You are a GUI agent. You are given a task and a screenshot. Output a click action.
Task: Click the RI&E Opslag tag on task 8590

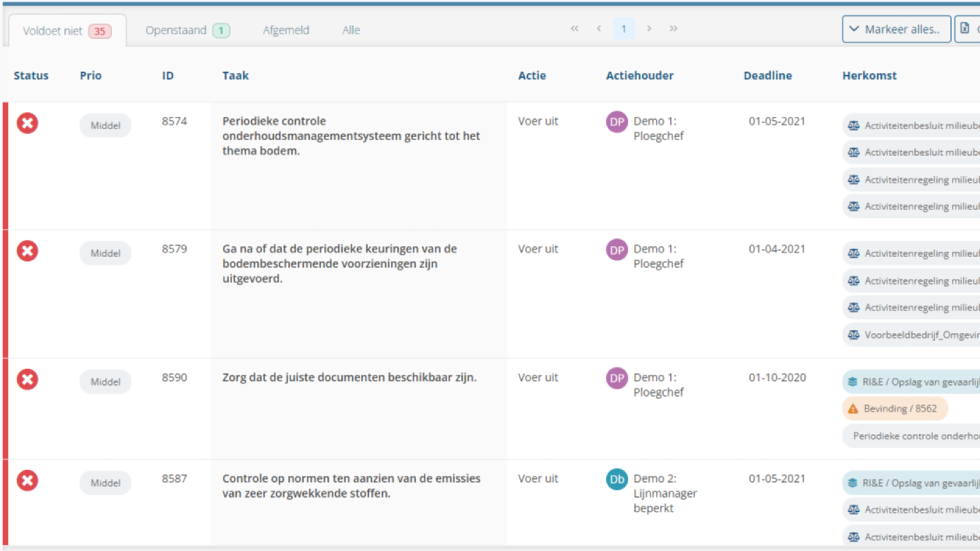tap(913, 382)
